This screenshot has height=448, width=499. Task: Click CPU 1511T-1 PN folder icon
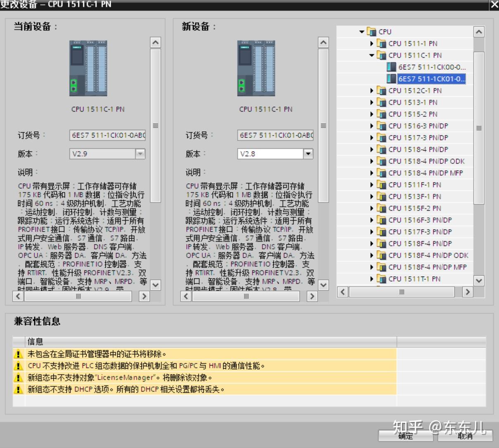(381, 279)
